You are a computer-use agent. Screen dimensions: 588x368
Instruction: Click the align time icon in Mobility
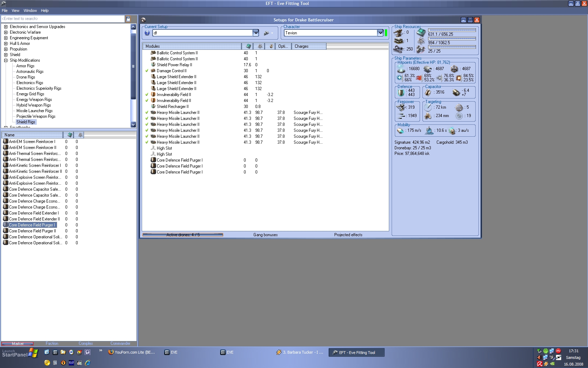[429, 131]
